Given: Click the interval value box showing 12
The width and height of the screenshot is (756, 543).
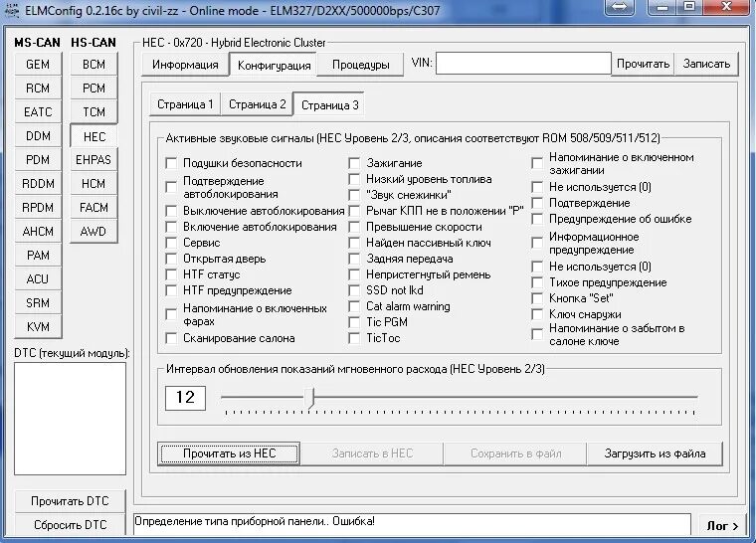Looking at the screenshot, I should [185, 398].
